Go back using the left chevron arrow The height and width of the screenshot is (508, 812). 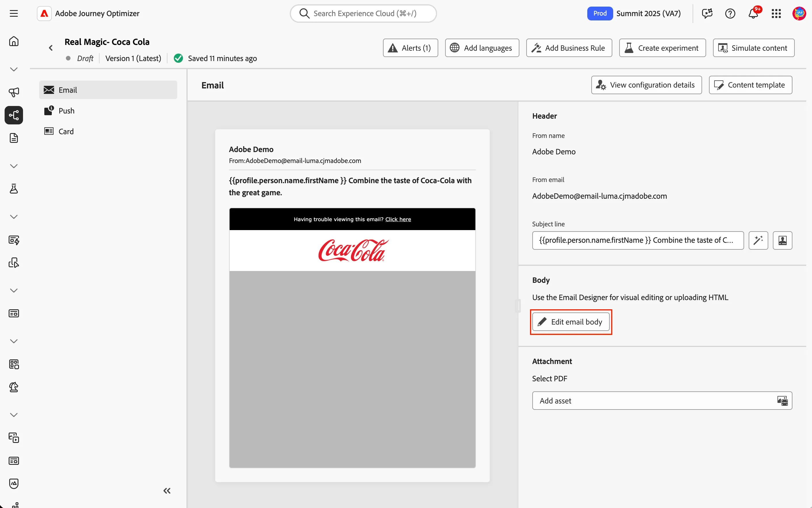point(51,48)
